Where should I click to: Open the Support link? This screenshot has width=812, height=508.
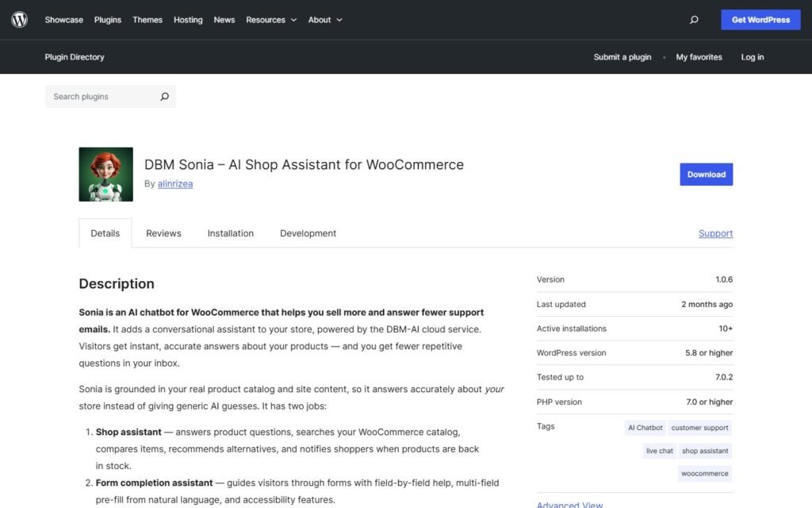tap(716, 233)
